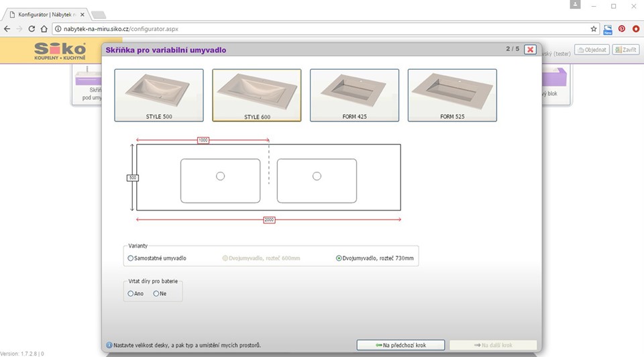Go back with Na předchozí krok button

pyautogui.click(x=400, y=345)
